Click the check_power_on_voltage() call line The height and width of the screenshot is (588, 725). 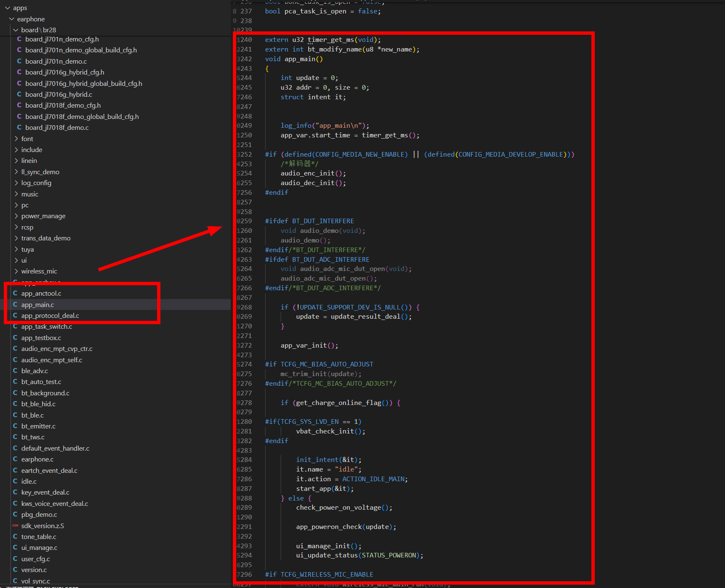(344, 508)
